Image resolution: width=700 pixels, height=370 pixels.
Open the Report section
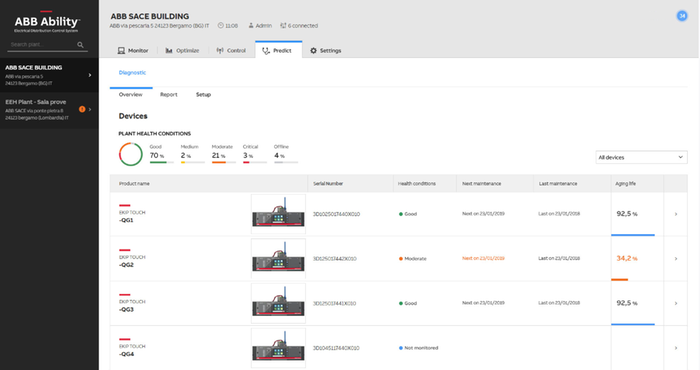(x=169, y=95)
